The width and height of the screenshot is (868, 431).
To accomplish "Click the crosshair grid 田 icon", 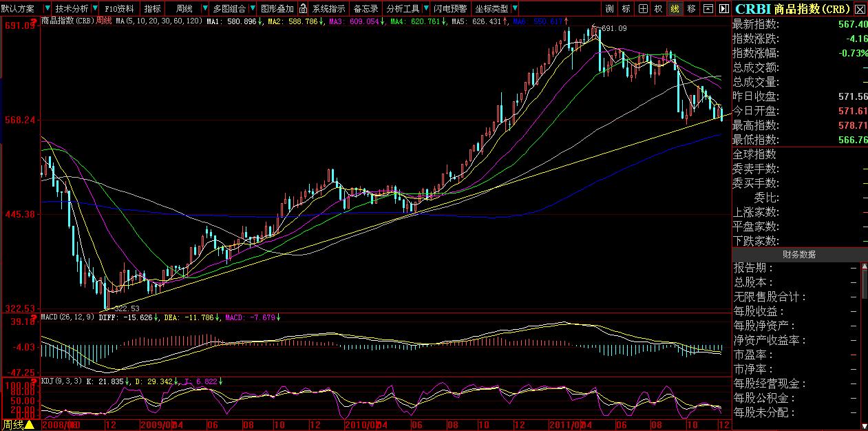I will (643, 9).
